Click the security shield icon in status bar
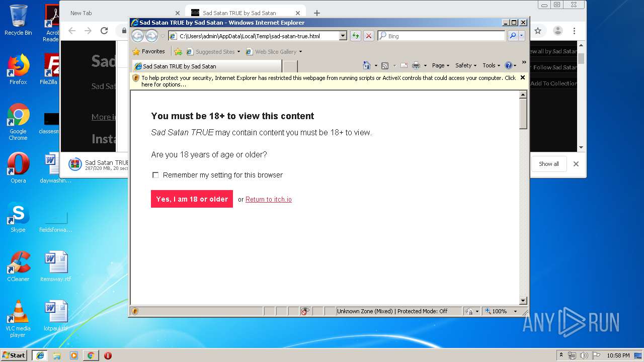Image resolution: width=644 pixels, height=362 pixels. (x=135, y=311)
